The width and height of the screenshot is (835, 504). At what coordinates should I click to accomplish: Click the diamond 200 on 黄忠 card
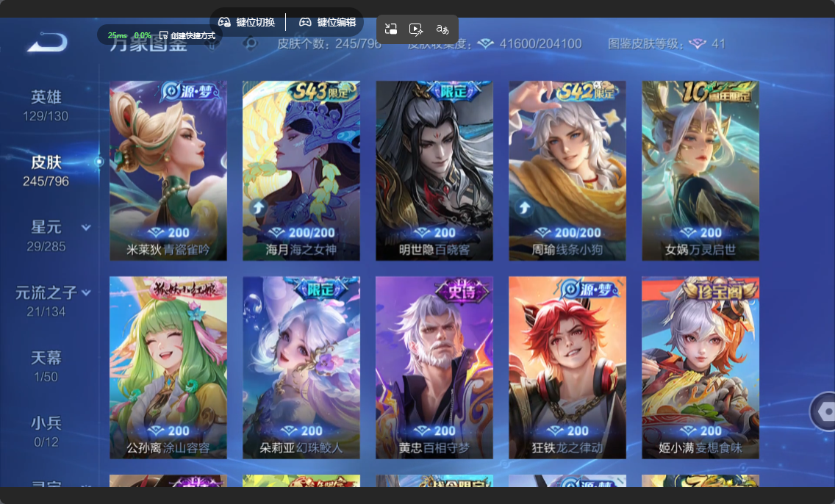[434, 431]
